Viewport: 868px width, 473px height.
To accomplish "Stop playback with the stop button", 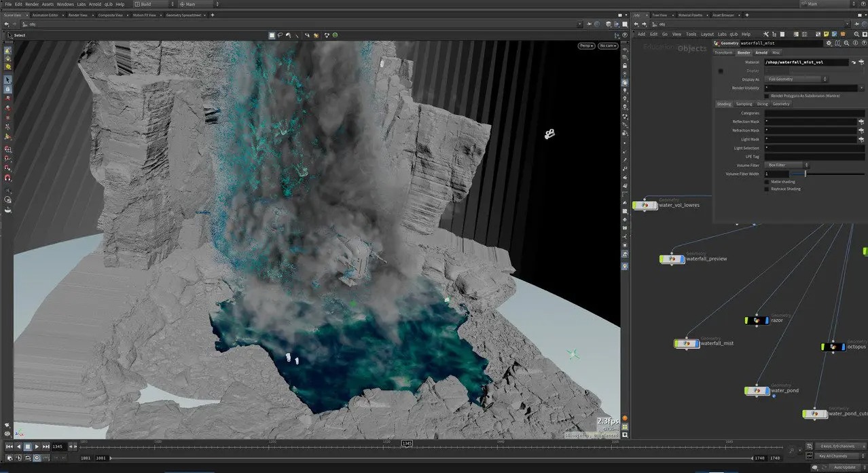I will (28, 447).
